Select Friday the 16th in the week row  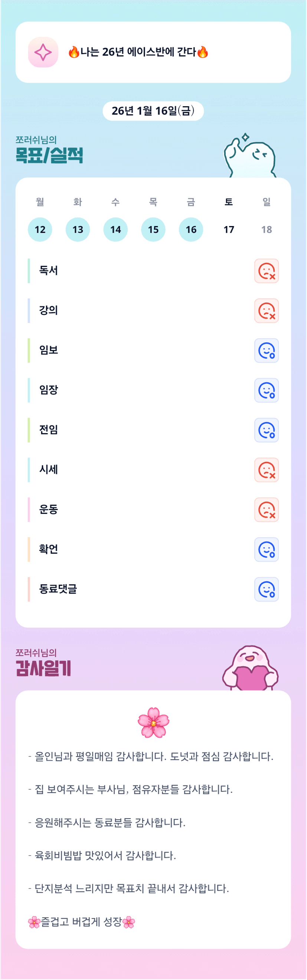[x=191, y=229]
